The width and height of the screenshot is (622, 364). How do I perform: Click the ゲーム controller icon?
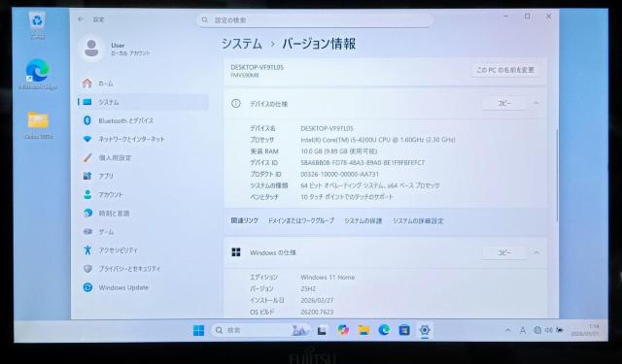click(x=87, y=231)
